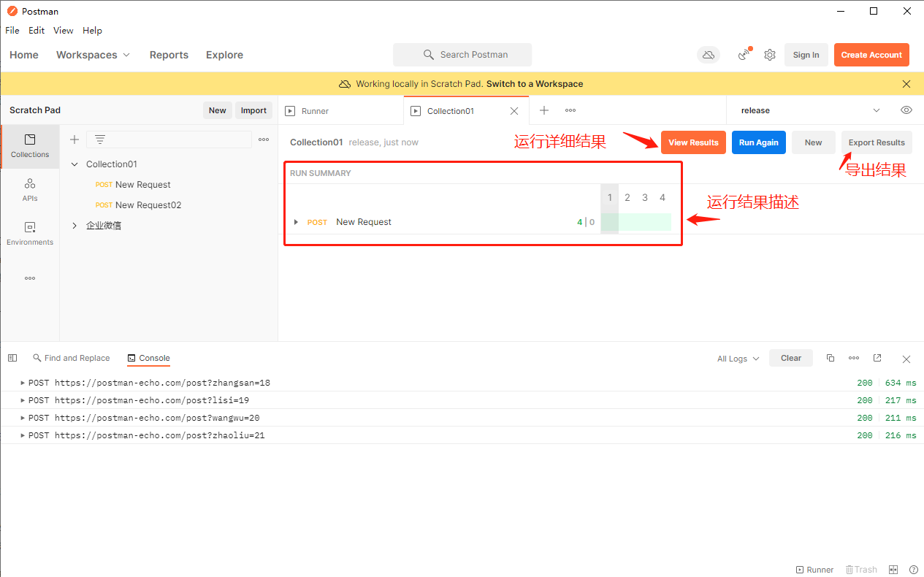Image resolution: width=924 pixels, height=577 pixels.
Task: Collapse the Collection01 tree folder
Action: click(x=75, y=164)
